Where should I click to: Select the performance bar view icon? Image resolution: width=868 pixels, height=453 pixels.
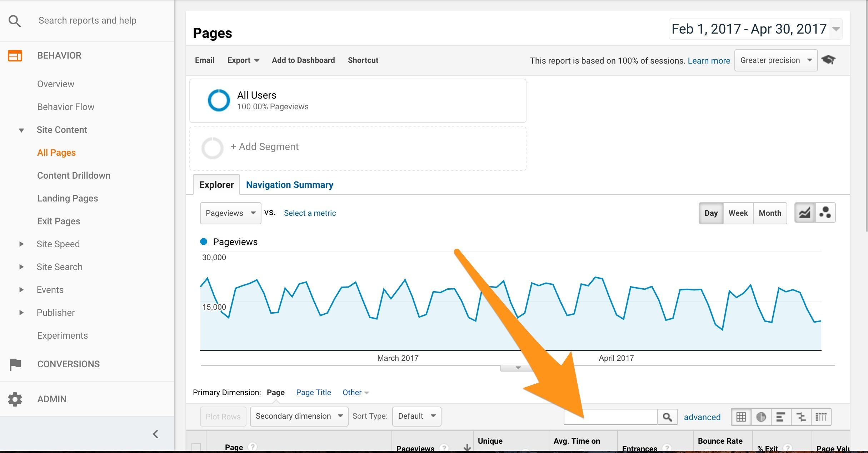point(781,417)
